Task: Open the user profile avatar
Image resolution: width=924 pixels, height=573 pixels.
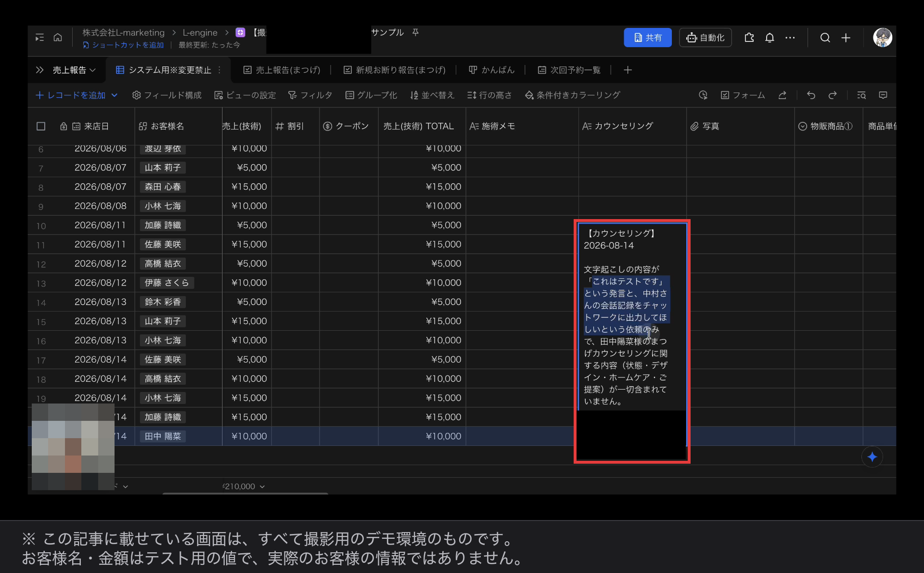Action: pos(882,38)
